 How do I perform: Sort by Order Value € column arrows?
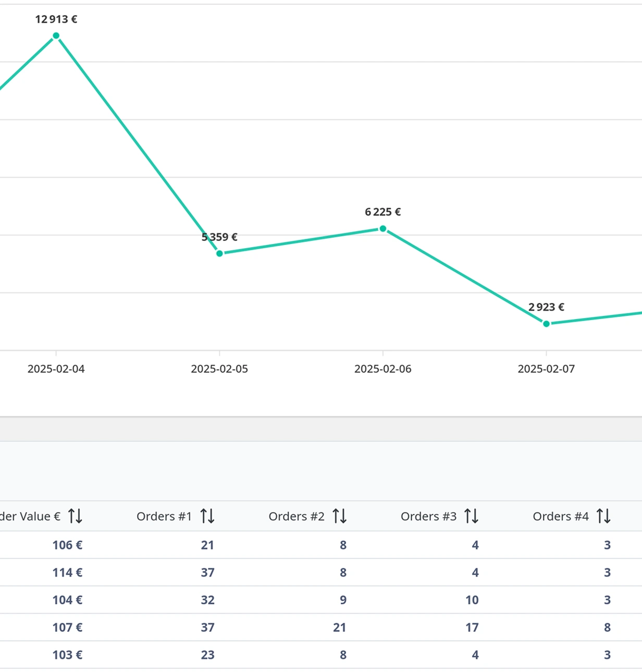[75, 516]
